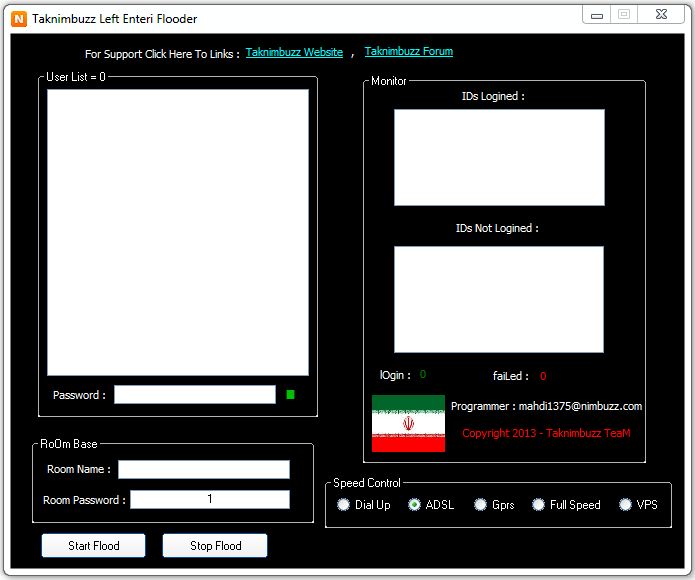
Task: Click the Start Flood button
Action: pos(94,545)
